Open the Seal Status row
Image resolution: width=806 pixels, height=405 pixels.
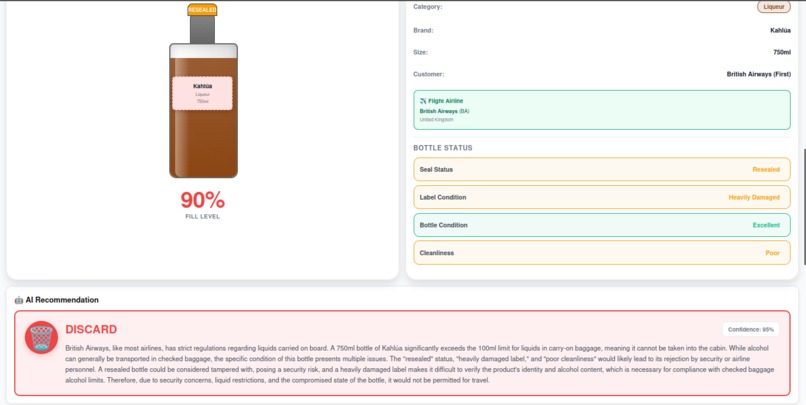602,170
